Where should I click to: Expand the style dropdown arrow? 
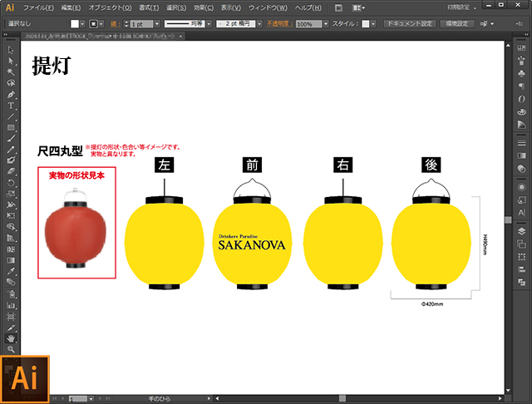[373, 24]
